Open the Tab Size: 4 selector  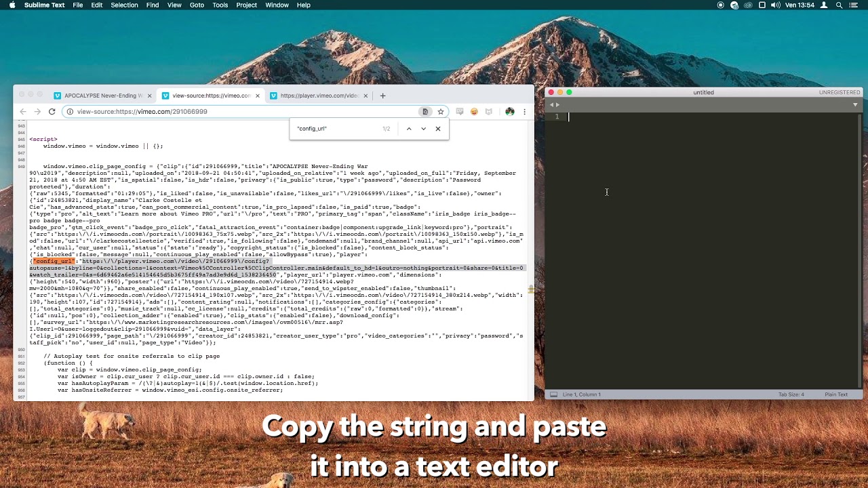(791, 394)
